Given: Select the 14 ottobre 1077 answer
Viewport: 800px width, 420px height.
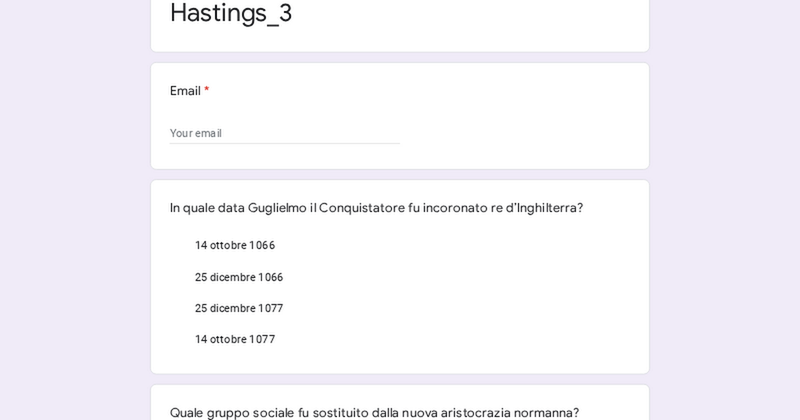Looking at the screenshot, I should click(234, 339).
